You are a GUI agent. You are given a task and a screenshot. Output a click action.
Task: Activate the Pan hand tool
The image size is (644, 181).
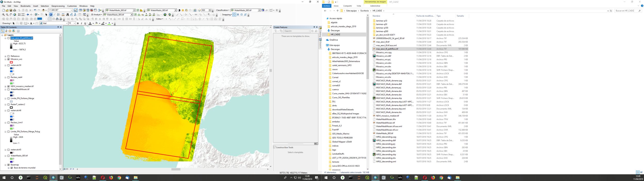point(11,15)
